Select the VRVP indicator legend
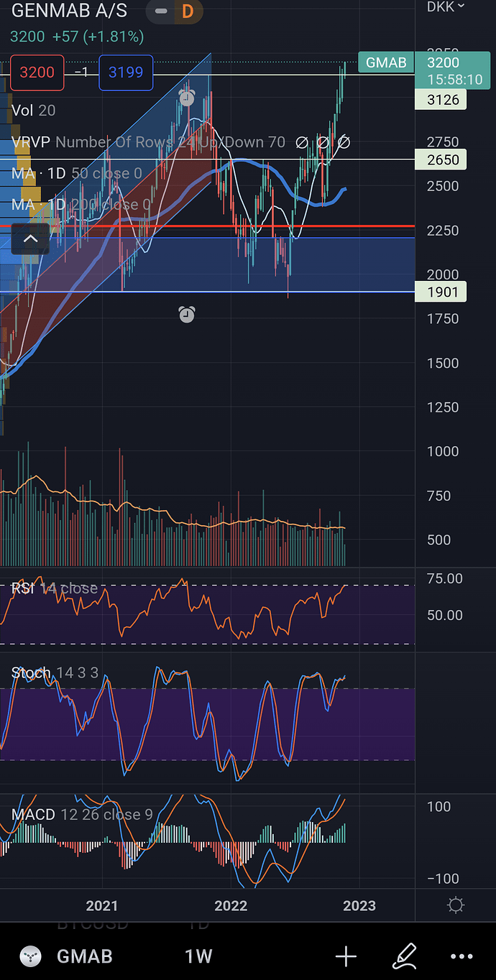This screenshot has height=980, width=496. tap(149, 142)
